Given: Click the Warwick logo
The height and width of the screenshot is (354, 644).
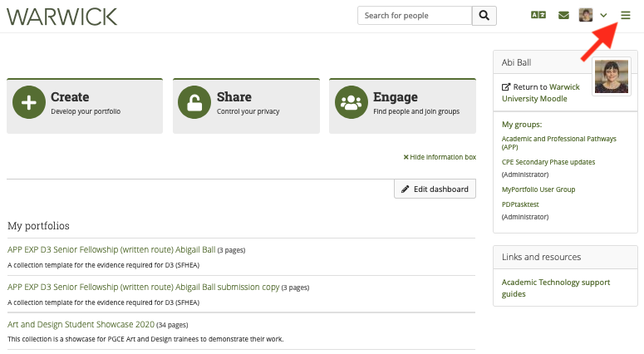Looking at the screenshot, I should 62,17.
